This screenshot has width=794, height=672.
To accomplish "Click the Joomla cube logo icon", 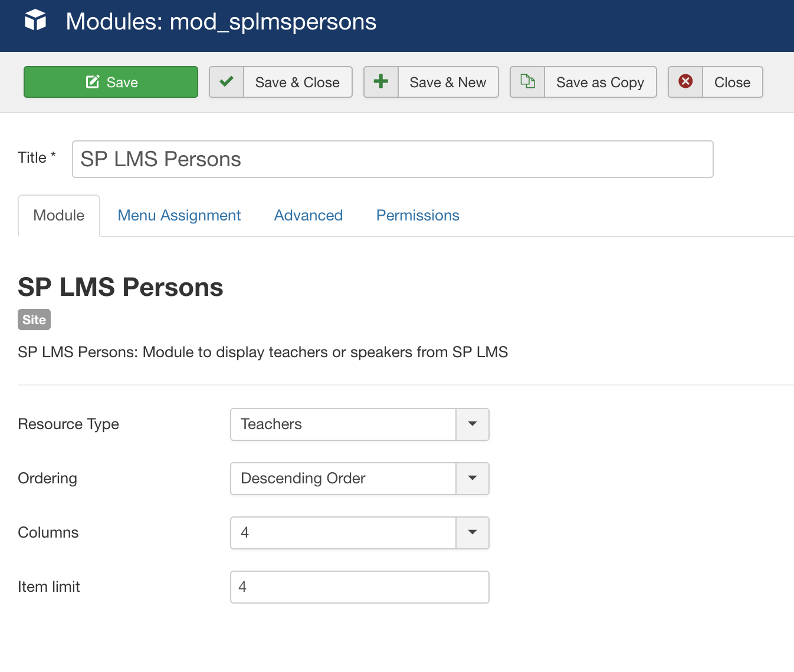I will pyautogui.click(x=35, y=21).
